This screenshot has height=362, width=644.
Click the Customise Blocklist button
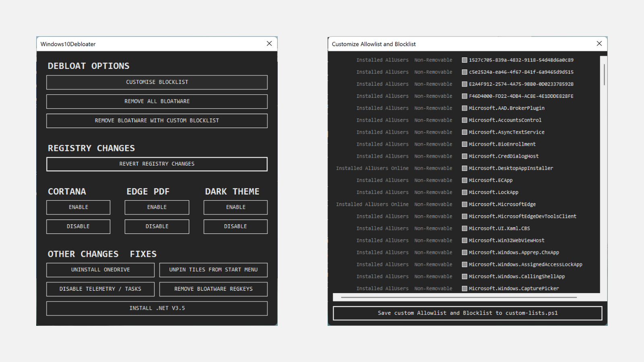[x=157, y=82]
